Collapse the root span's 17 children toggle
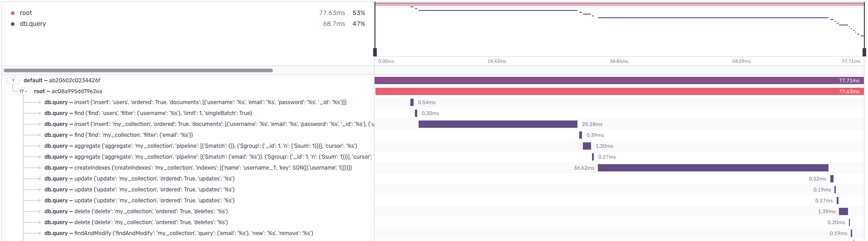 click(x=23, y=91)
